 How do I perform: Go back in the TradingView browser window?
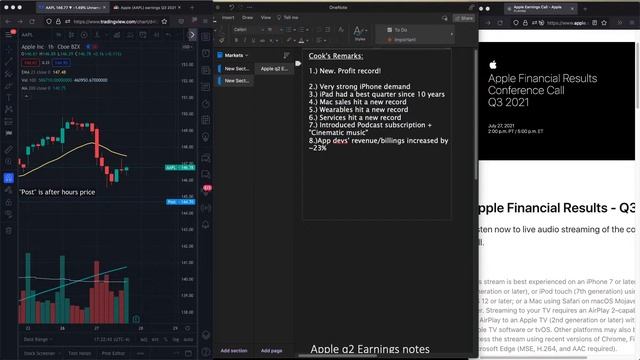[8, 21]
